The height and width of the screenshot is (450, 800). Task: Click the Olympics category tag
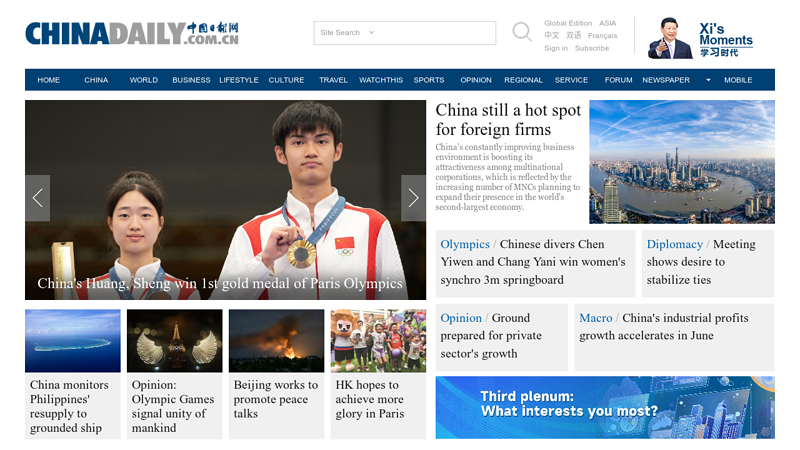coord(465,244)
